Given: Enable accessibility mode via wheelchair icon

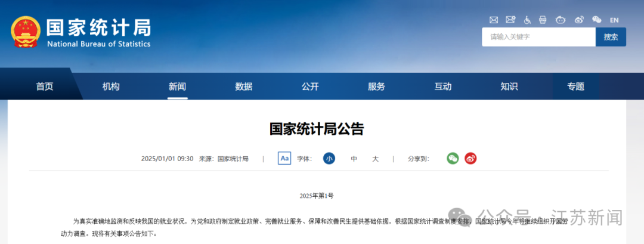Looking at the screenshot, I should pos(527,20).
